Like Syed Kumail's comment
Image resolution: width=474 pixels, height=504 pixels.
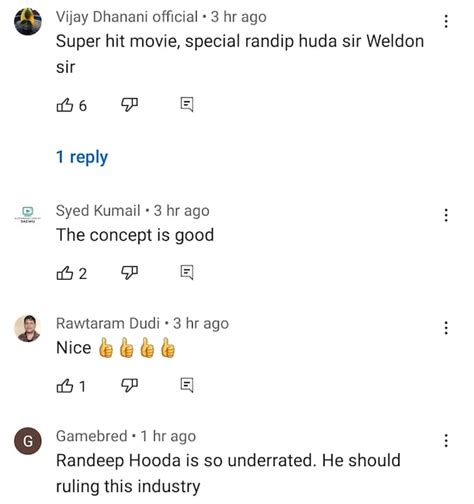pos(65,273)
